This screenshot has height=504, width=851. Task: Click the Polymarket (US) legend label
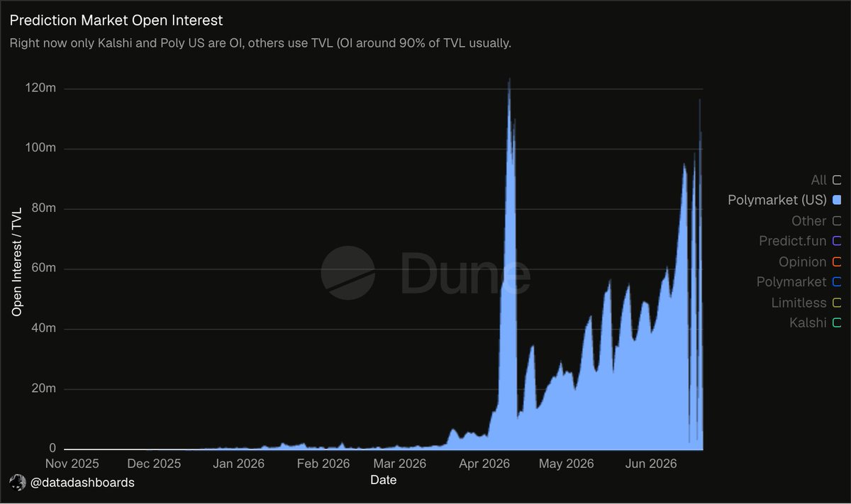point(777,201)
